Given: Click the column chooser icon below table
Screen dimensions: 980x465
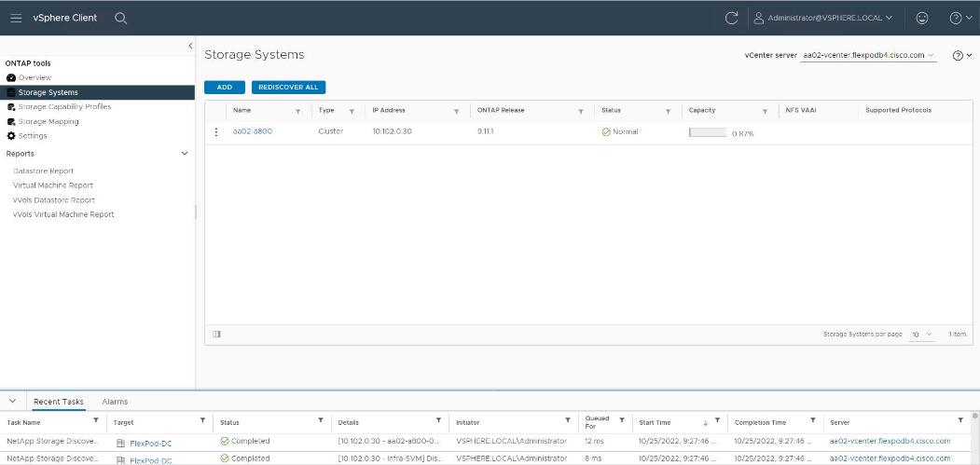Looking at the screenshot, I should pos(216,335).
